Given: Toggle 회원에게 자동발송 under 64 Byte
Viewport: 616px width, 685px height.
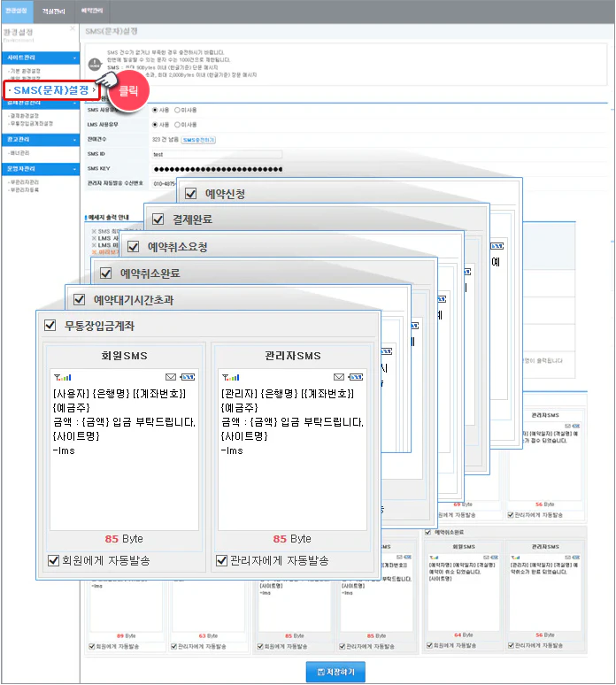Looking at the screenshot, I should [429, 646].
